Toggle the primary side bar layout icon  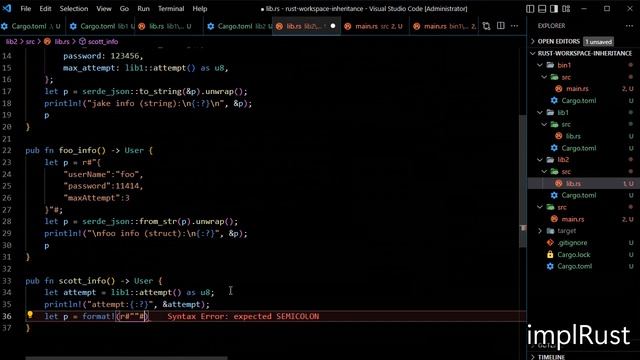530,9
